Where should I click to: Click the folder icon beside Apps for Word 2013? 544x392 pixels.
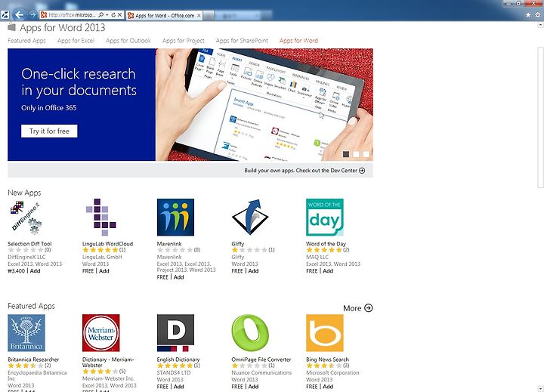(12, 27)
